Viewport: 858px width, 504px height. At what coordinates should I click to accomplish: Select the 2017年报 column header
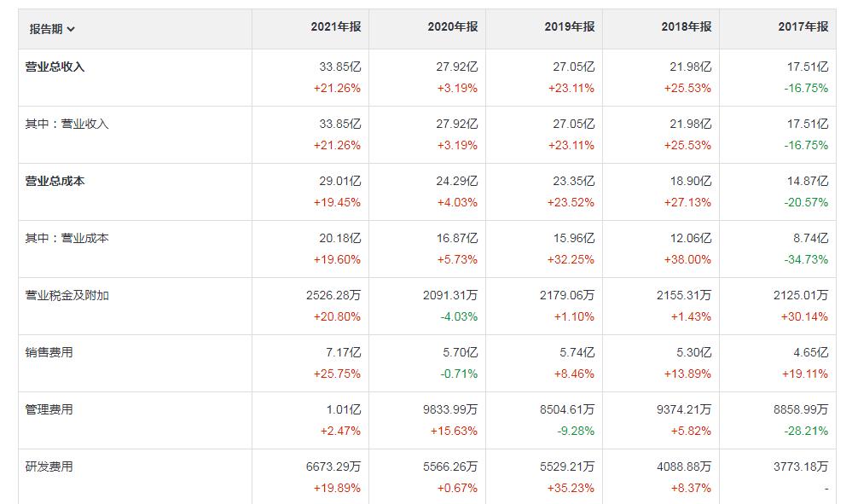click(x=803, y=27)
